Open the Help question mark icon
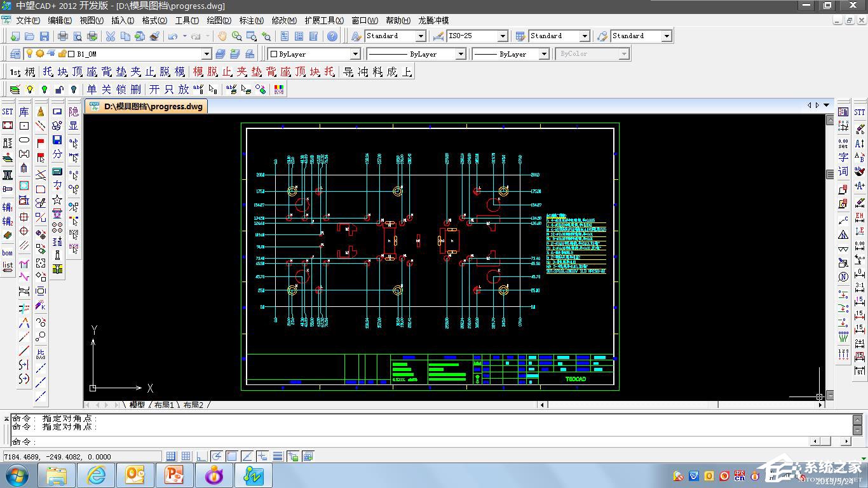This screenshot has height=488, width=868. pos(332,36)
